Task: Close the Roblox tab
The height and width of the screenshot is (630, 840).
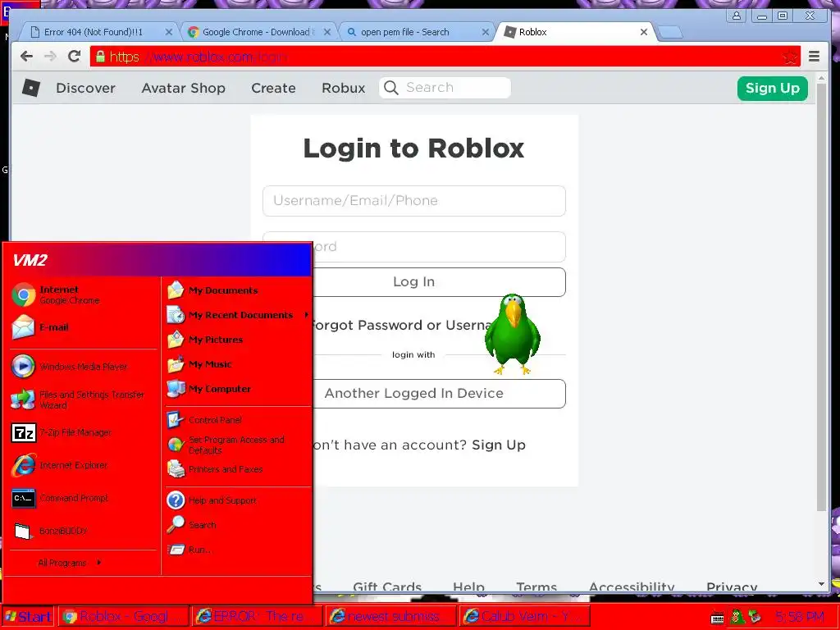Action: point(644,32)
